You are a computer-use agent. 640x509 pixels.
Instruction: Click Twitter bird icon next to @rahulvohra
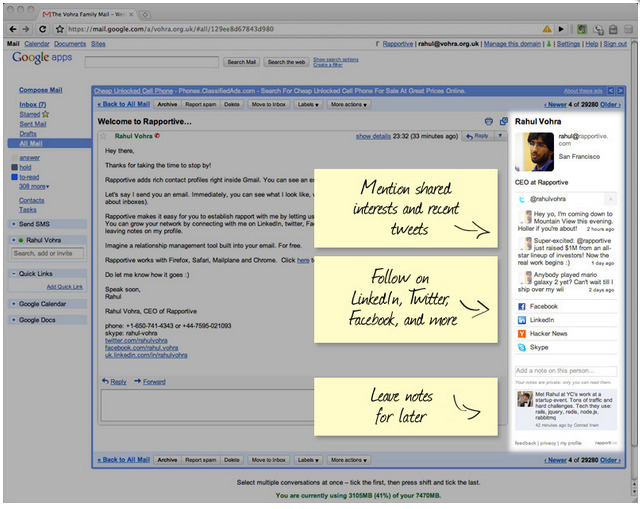click(522, 200)
